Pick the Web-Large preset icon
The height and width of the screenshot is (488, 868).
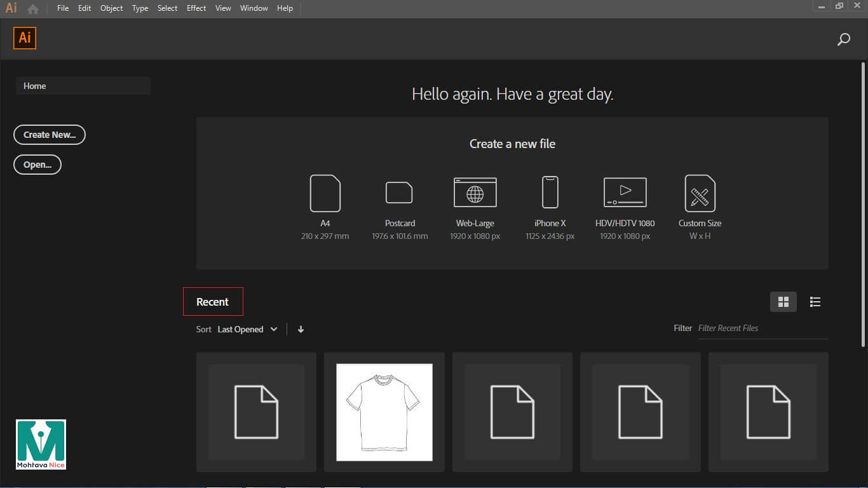tap(475, 193)
